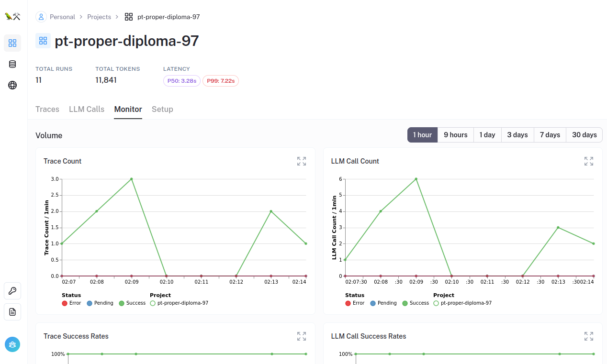
Task: Switch to the Traces tab
Action: point(47,109)
